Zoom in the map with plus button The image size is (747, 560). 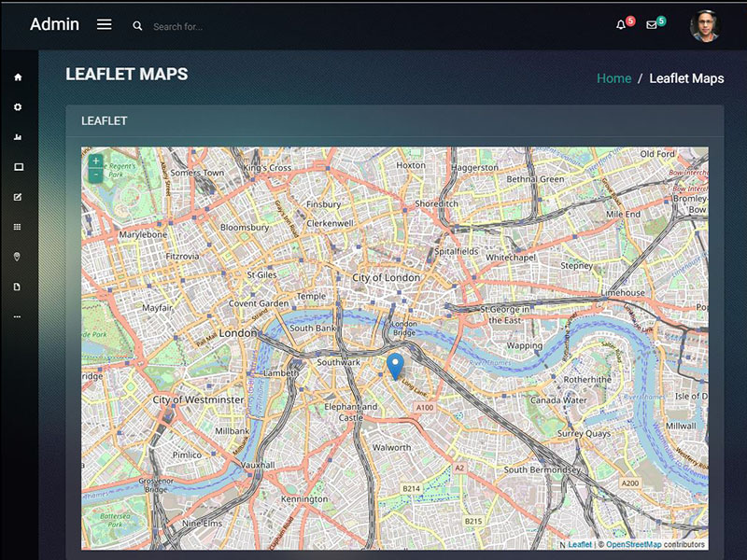pyautogui.click(x=96, y=161)
